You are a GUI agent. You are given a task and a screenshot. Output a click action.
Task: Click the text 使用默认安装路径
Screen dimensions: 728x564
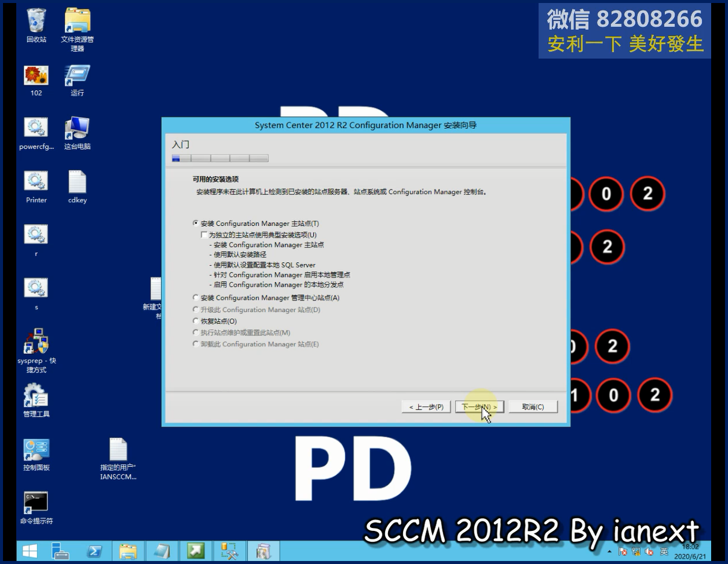[x=240, y=255]
